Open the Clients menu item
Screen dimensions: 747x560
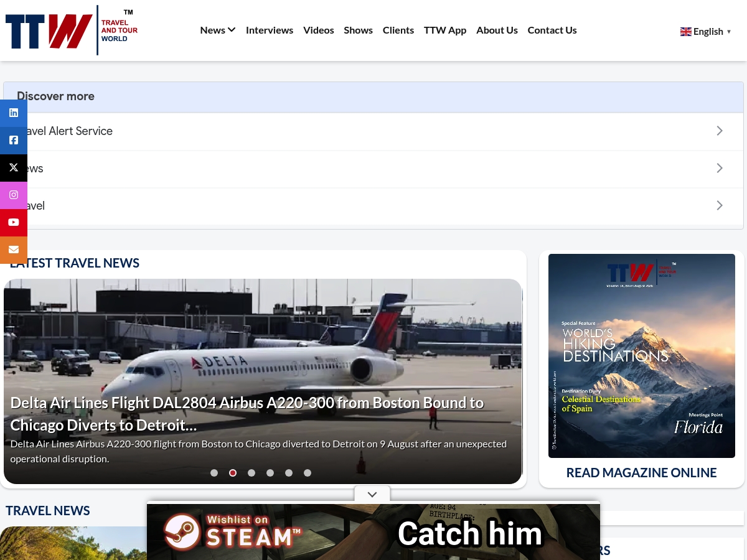tap(398, 30)
